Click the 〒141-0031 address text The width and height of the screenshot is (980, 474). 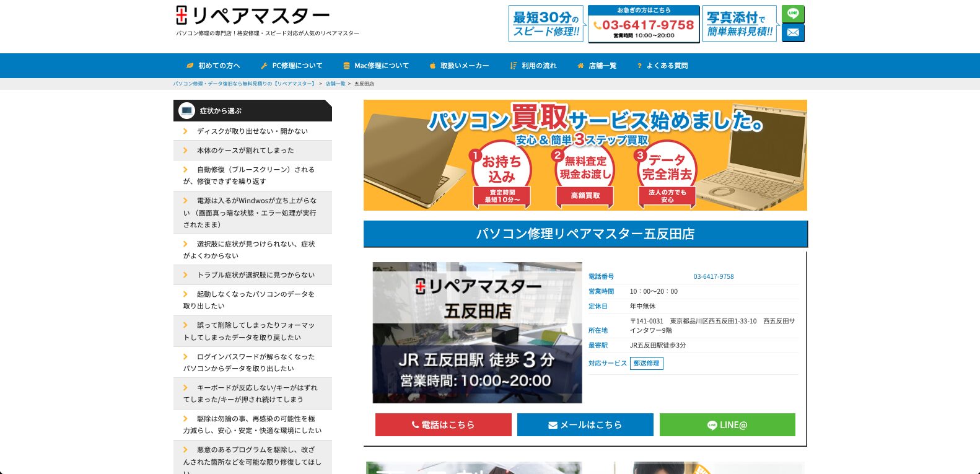[x=712, y=325]
